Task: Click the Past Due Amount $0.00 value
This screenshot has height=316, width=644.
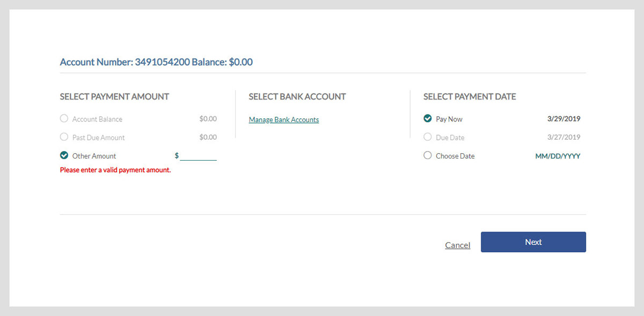Action: pyautogui.click(x=208, y=137)
